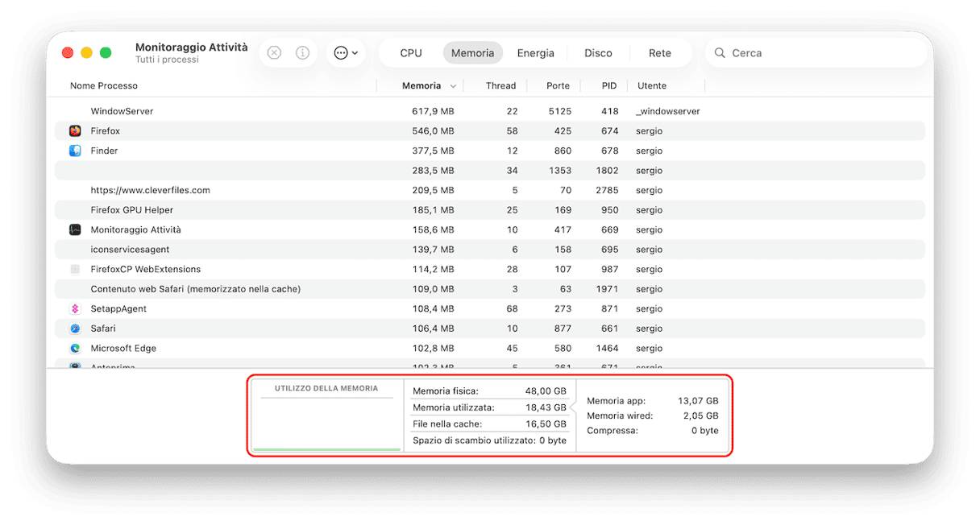Select the WindowServer process row
The image size is (980, 525).
tap(490, 111)
